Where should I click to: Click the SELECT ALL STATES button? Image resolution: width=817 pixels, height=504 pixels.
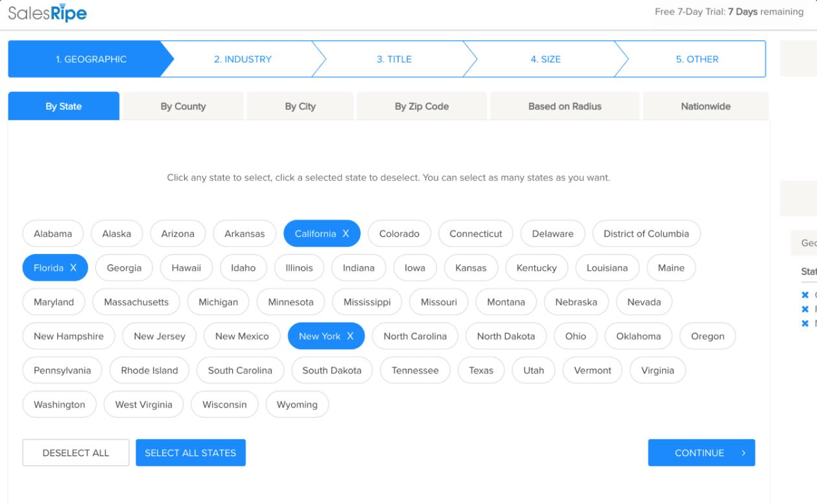tap(191, 453)
